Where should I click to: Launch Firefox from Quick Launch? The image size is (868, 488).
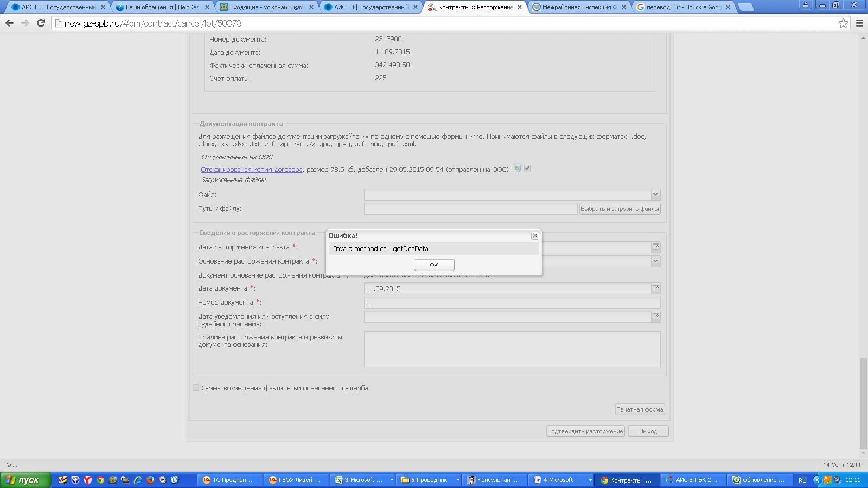(150, 480)
